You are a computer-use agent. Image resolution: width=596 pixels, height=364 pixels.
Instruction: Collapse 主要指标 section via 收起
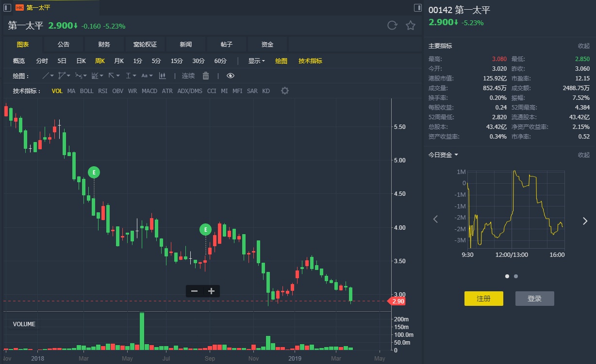coord(584,46)
